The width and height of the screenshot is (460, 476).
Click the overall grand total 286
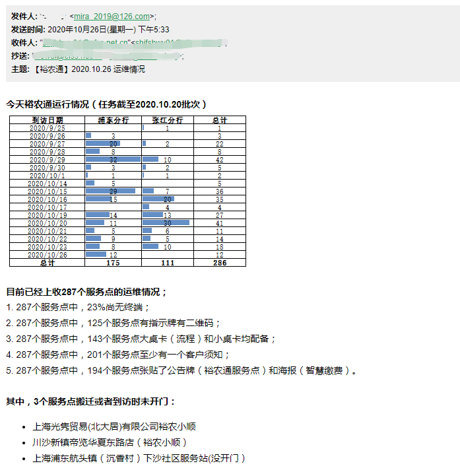pos(220,263)
